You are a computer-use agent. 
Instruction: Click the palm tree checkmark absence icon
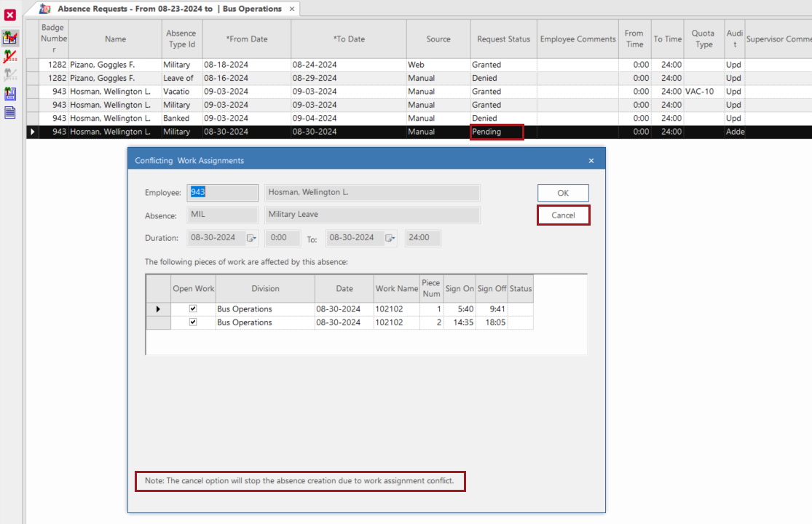coord(10,37)
